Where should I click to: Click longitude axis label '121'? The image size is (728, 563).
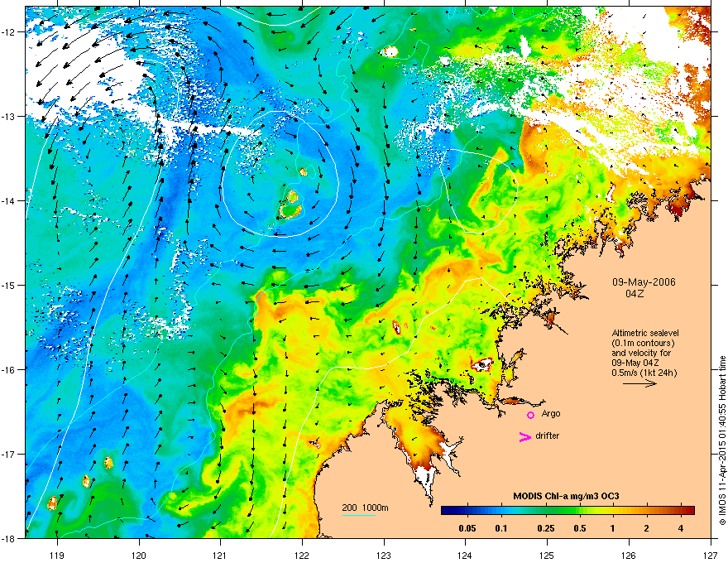tap(220, 555)
